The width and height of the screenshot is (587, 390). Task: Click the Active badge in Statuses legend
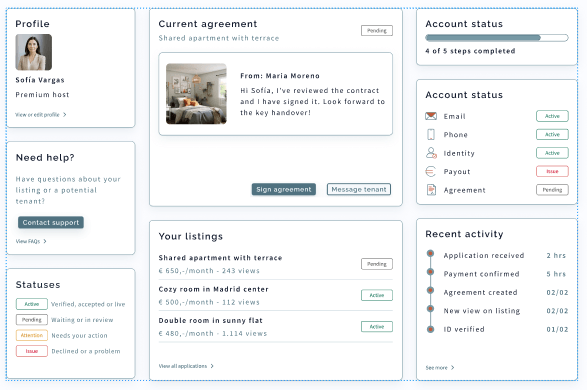[x=32, y=304]
